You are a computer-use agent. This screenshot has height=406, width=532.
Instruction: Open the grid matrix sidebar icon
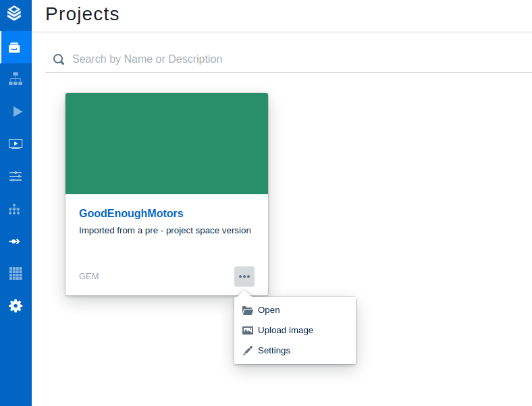(15, 273)
